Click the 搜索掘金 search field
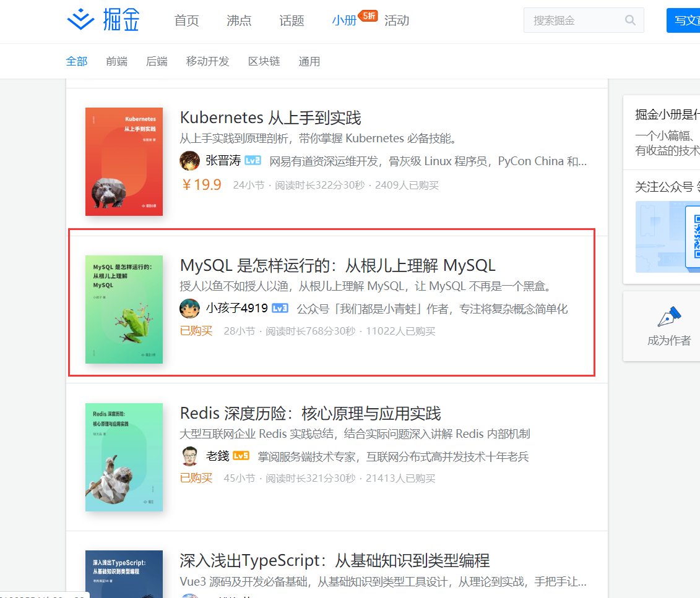 (x=584, y=20)
